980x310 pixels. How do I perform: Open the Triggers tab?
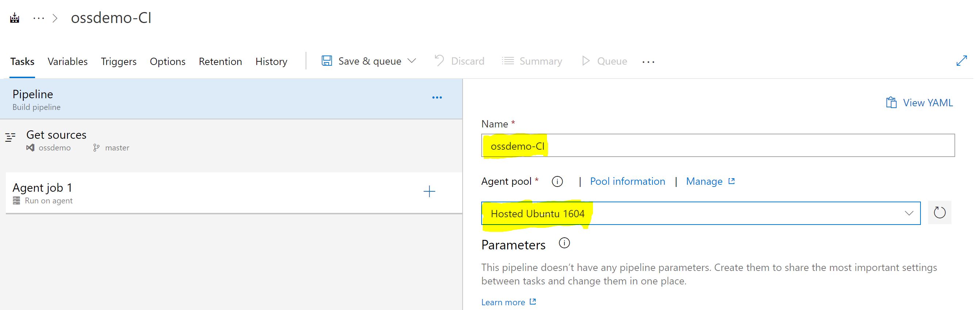[x=118, y=61]
